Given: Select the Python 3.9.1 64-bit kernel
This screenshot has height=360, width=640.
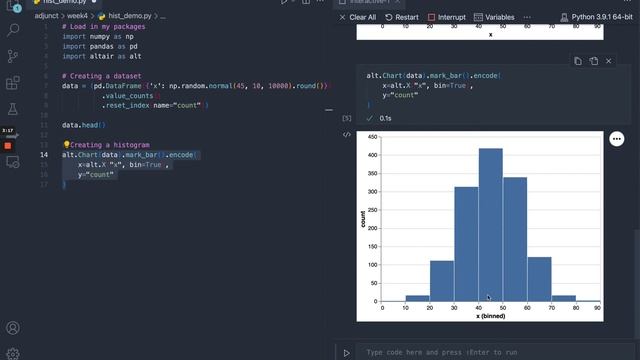Looking at the screenshot, I should 596,17.
